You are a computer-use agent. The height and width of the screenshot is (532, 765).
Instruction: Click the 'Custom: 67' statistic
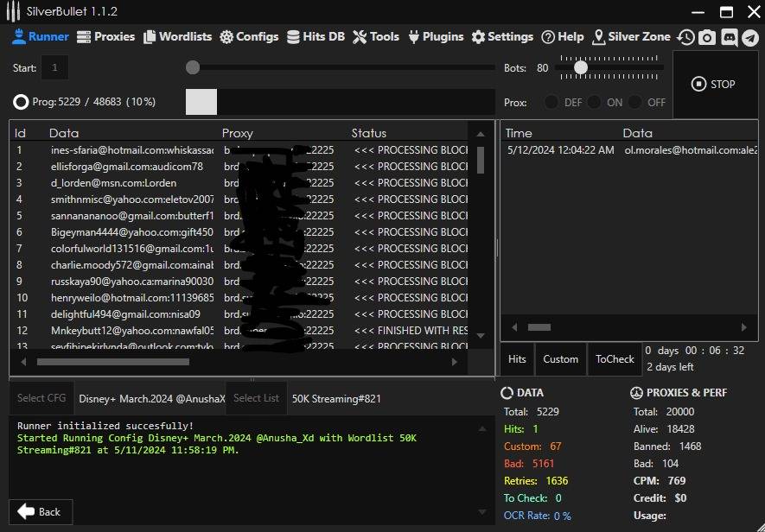click(532, 446)
